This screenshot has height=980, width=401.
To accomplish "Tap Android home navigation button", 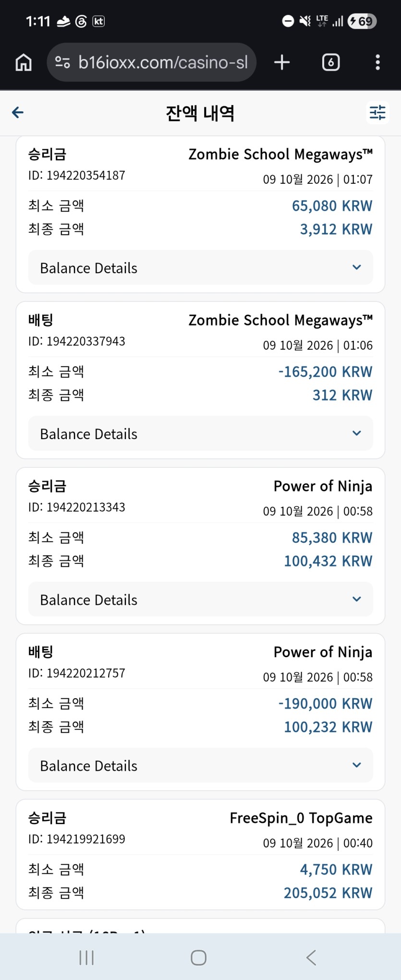I will pos(198,957).
